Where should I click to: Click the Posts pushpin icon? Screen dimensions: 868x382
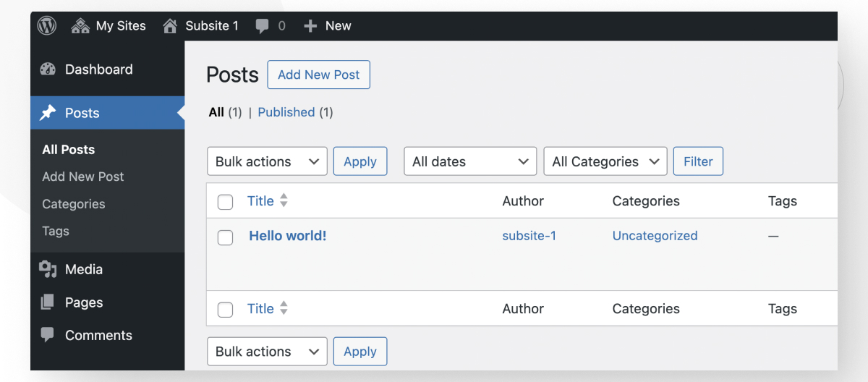pyautogui.click(x=48, y=113)
